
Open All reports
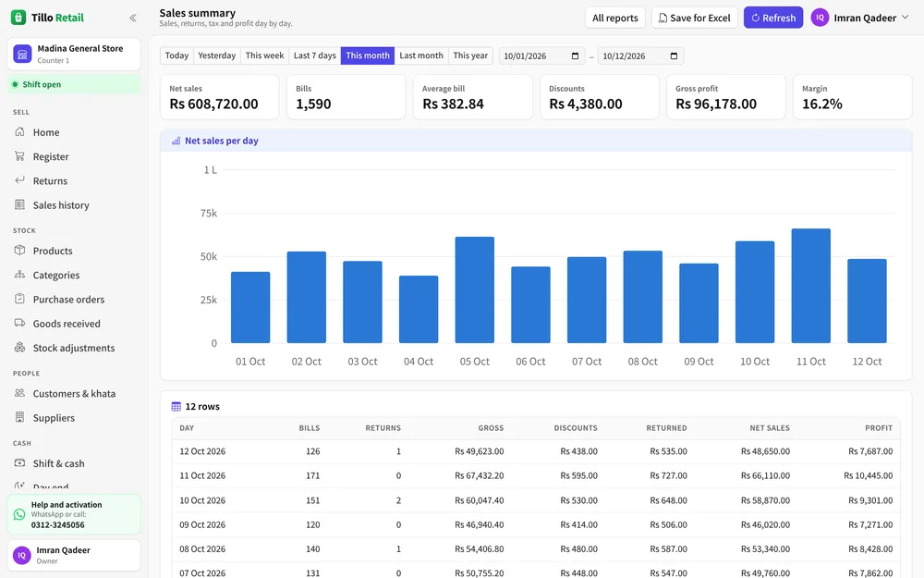click(x=615, y=18)
